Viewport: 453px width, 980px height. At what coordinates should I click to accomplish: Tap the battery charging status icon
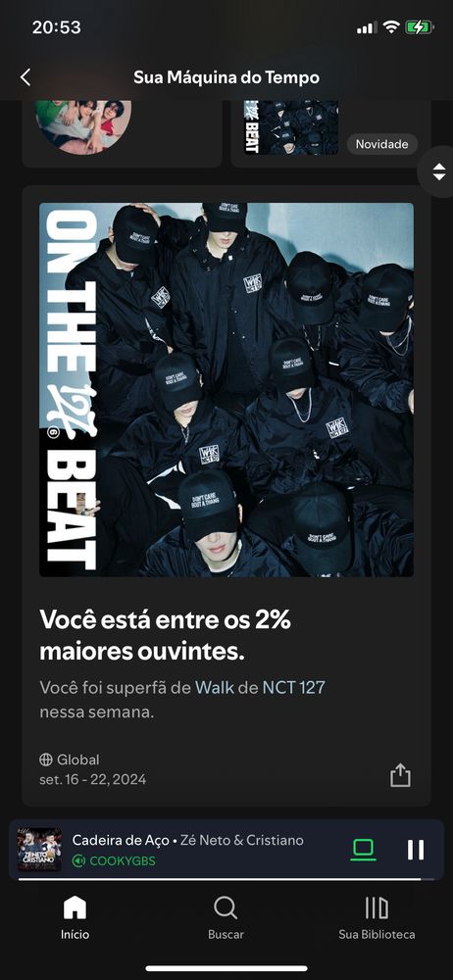[419, 26]
